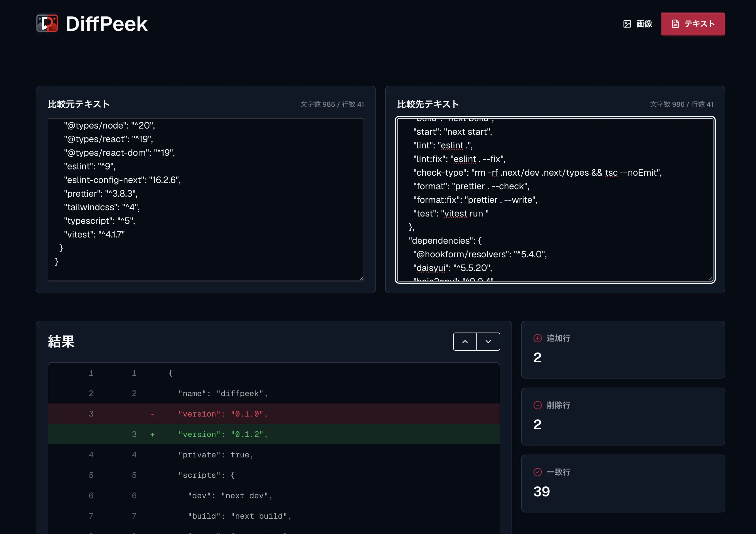756x534 pixels.
Task: Click "check-type" line in target text
Action: (x=538, y=173)
